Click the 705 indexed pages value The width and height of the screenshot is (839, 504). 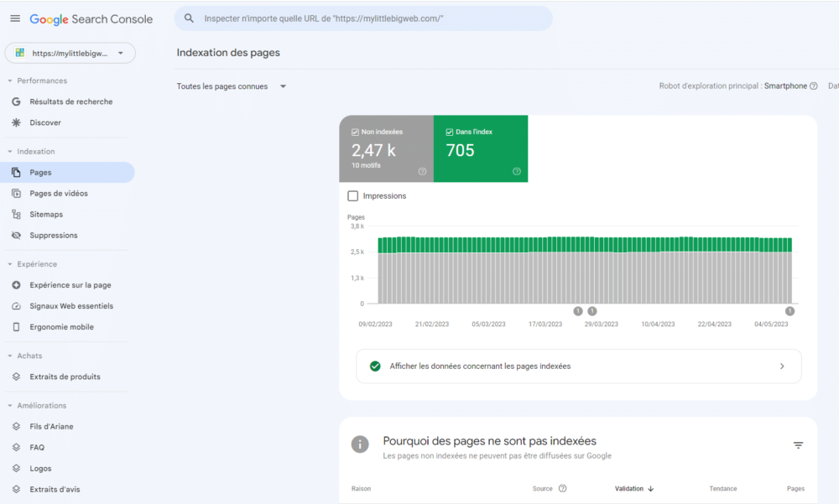click(x=460, y=150)
